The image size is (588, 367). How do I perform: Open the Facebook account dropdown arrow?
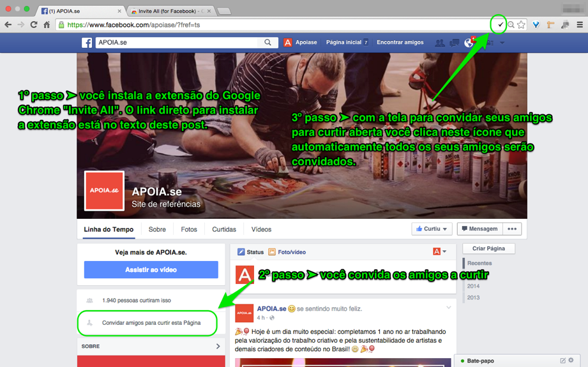[x=502, y=43]
